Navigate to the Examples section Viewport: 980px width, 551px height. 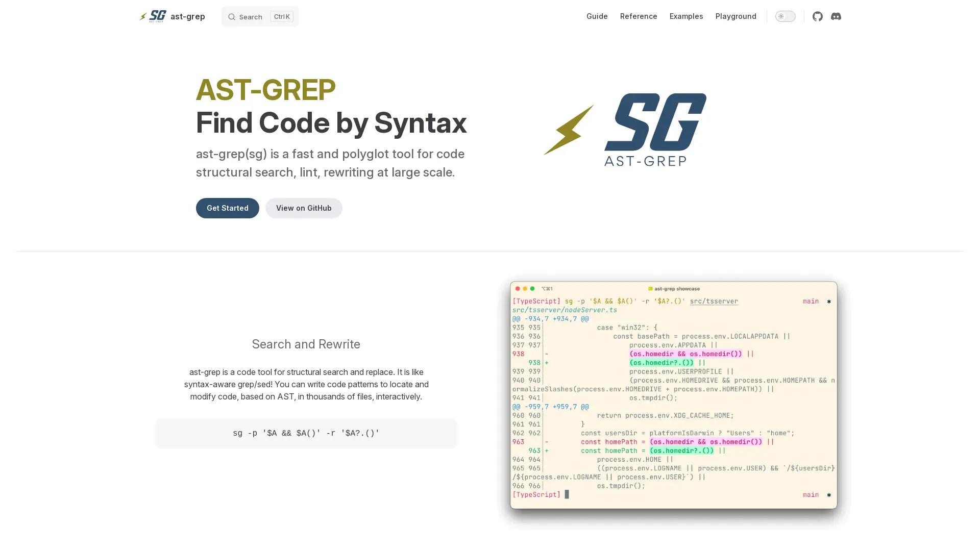(x=686, y=16)
